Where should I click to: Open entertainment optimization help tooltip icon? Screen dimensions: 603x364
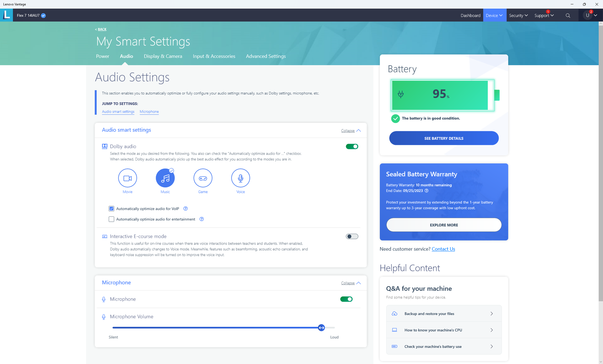202,219
